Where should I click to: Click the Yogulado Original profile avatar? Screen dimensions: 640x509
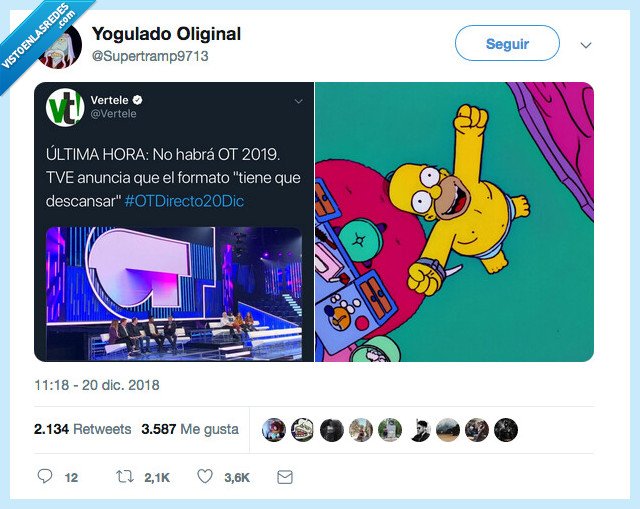coord(60,45)
